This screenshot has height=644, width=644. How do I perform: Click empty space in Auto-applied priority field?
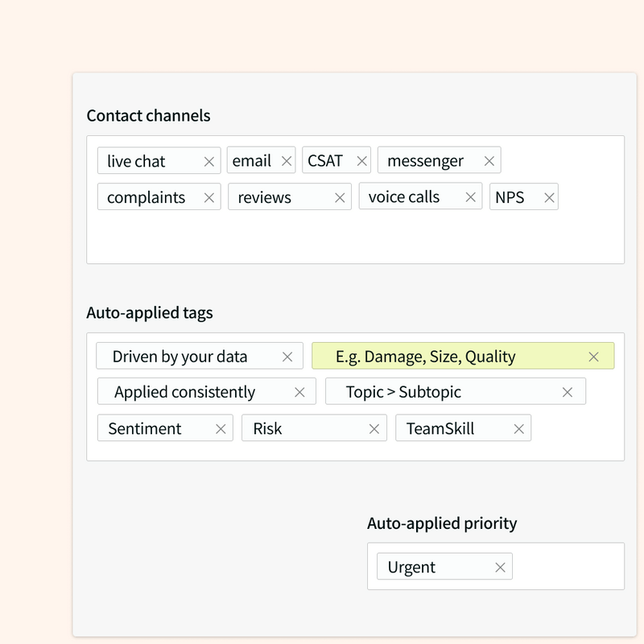pos(569,567)
